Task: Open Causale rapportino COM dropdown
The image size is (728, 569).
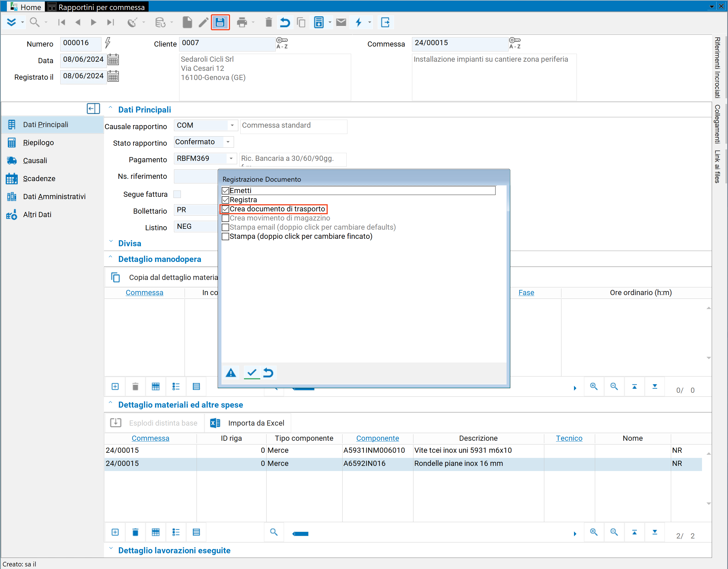Action: [x=232, y=125]
